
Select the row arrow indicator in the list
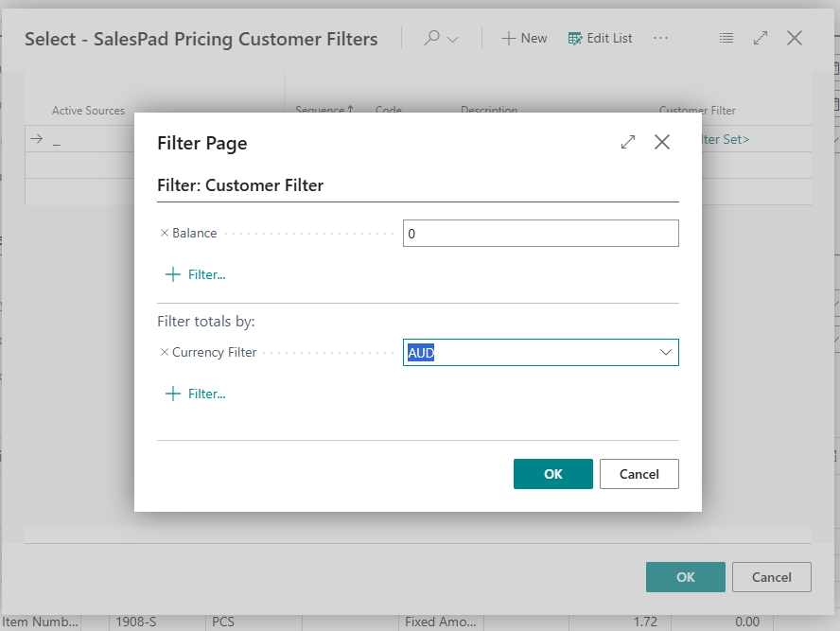click(x=37, y=139)
